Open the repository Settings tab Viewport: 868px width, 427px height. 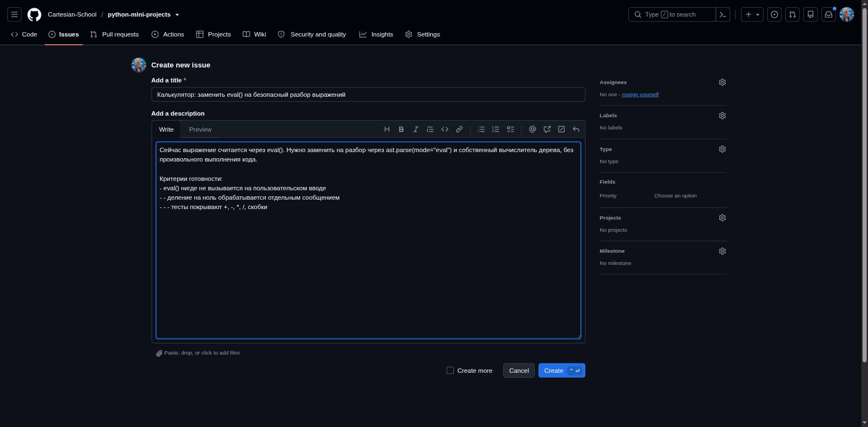[423, 34]
